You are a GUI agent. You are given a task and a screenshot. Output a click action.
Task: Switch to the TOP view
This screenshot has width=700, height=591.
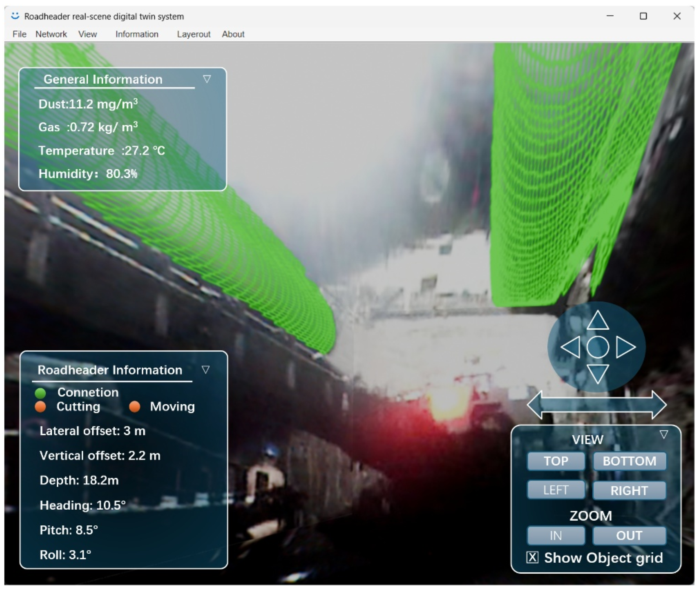pos(556,461)
